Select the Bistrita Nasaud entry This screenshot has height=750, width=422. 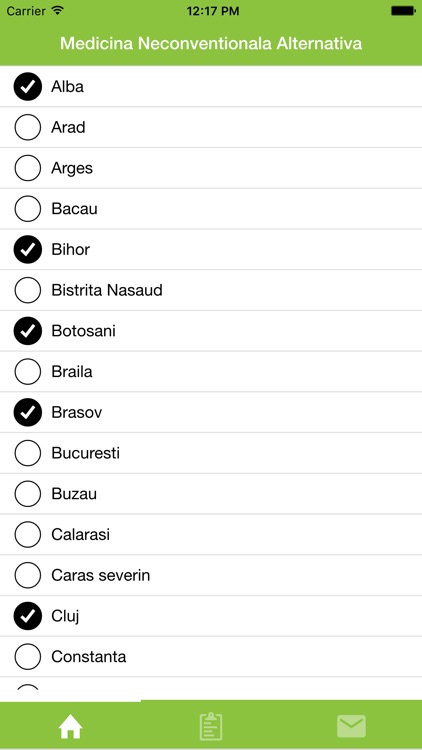point(211,290)
